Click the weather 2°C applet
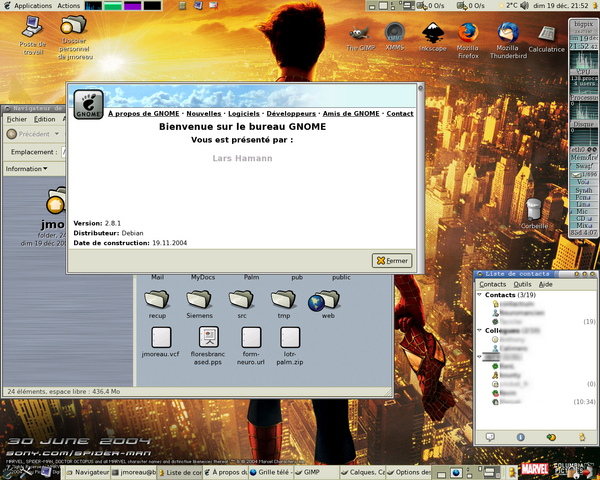Viewport: 600px width, 480px height. tap(509, 5)
